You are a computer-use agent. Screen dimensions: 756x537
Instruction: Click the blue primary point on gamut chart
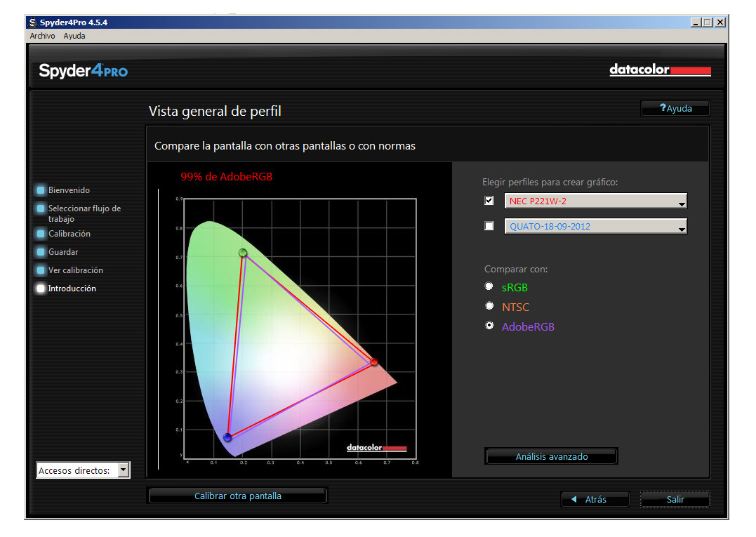point(227,438)
